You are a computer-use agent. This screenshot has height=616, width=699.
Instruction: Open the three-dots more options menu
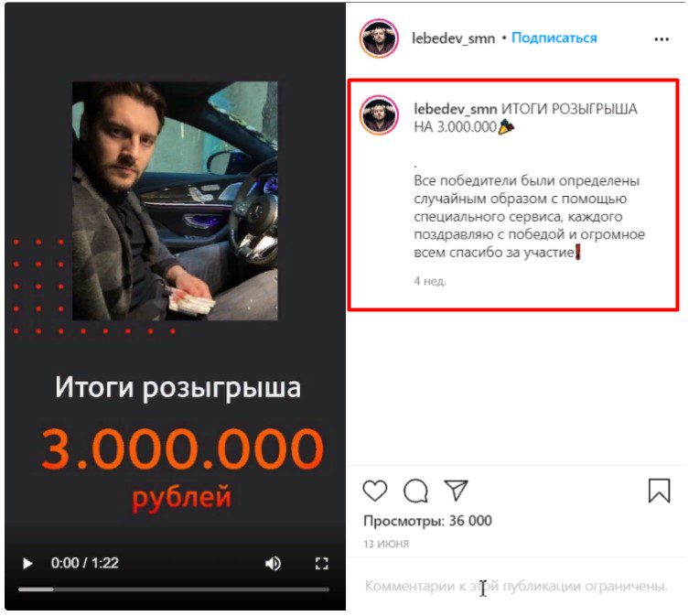tap(661, 39)
